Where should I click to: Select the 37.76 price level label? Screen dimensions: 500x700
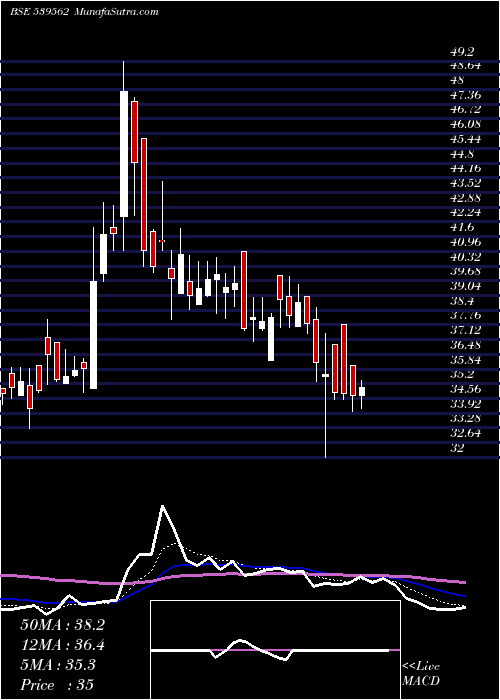coord(465,316)
